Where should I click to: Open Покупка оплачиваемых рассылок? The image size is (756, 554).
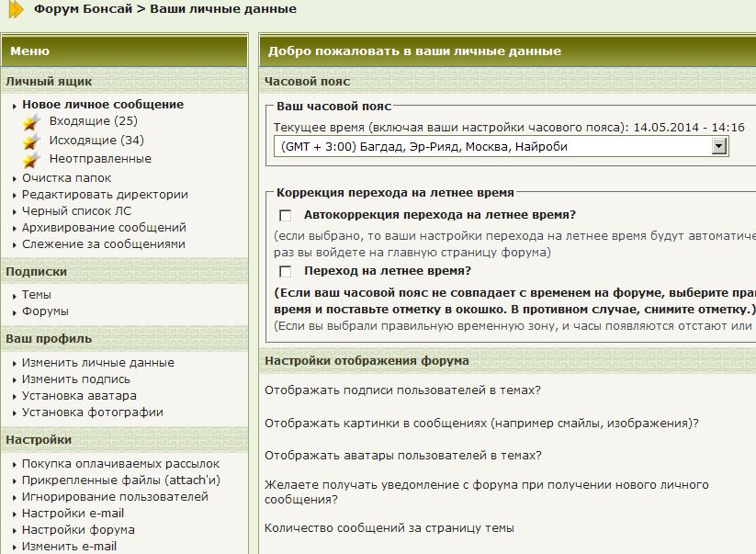[121, 463]
